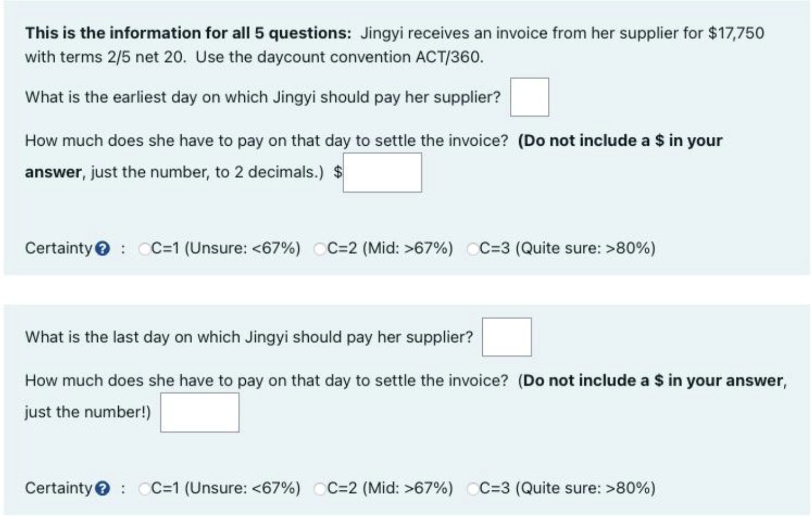This screenshot has width=812, height=518.
Task: Click the earliest payment day answer box
Action: tap(531, 97)
